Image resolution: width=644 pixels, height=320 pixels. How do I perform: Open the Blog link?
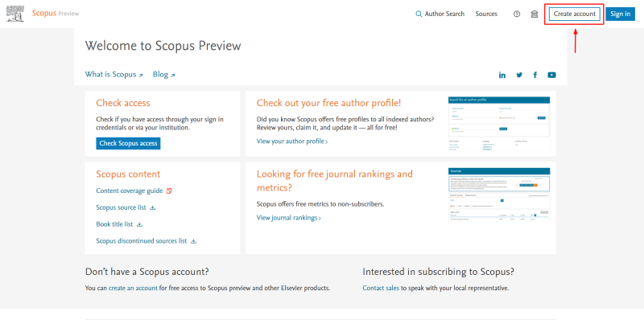pyautogui.click(x=160, y=74)
